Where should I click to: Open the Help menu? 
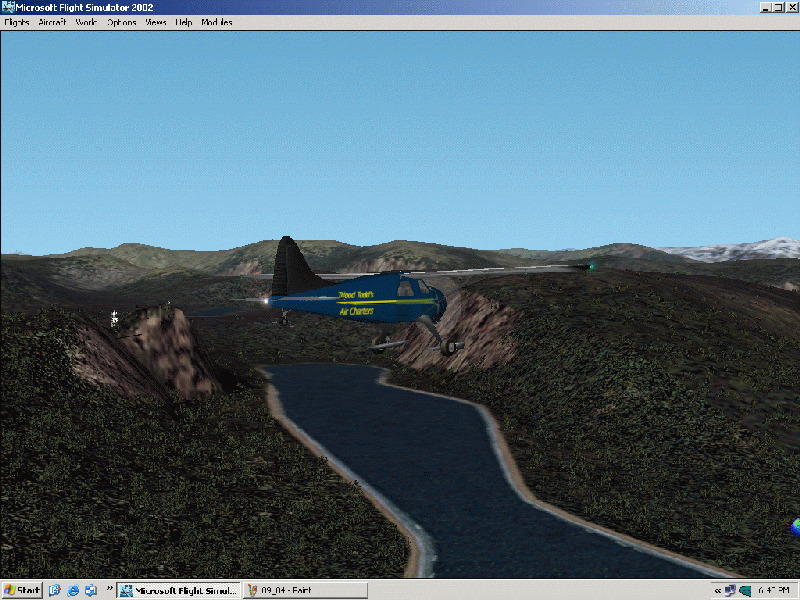click(184, 22)
